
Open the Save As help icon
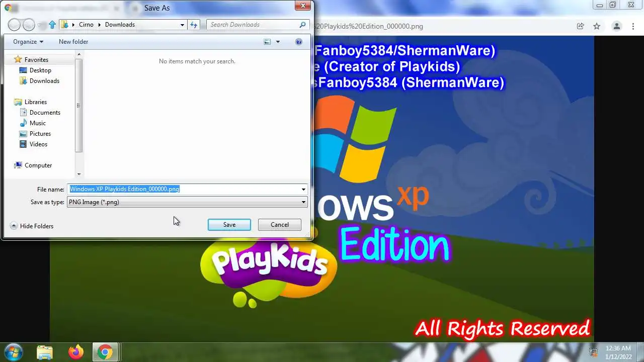tap(299, 42)
